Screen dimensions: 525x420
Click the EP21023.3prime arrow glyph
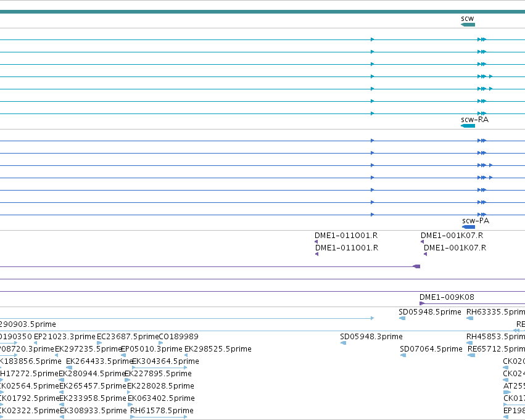pos(36,343)
